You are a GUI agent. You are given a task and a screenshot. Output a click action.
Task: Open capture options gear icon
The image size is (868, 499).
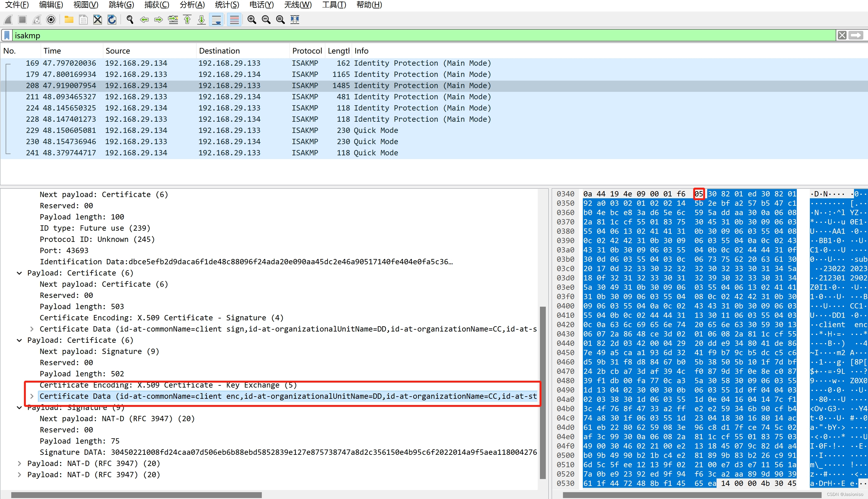click(x=51, y=20)
